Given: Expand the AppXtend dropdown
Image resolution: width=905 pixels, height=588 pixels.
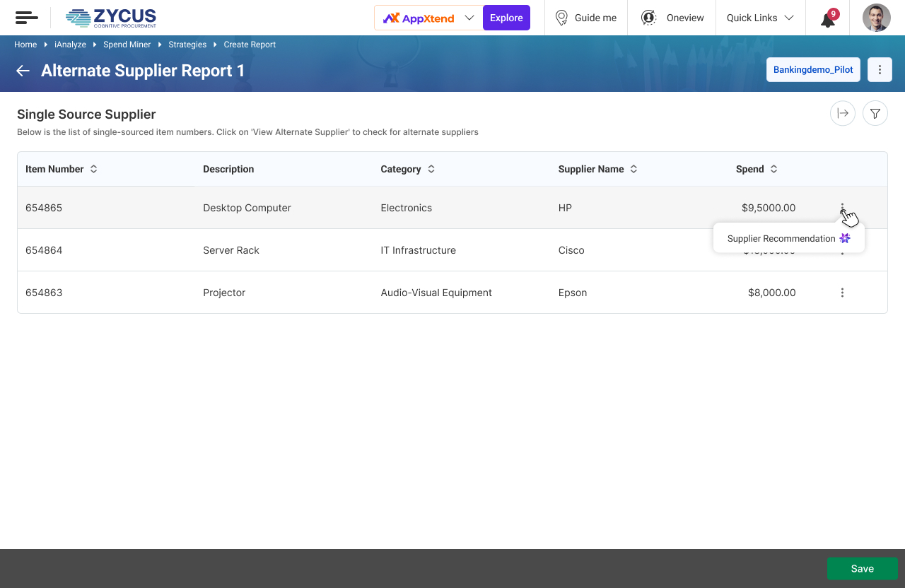Looking at the screenshot, I should pos(469,18).
